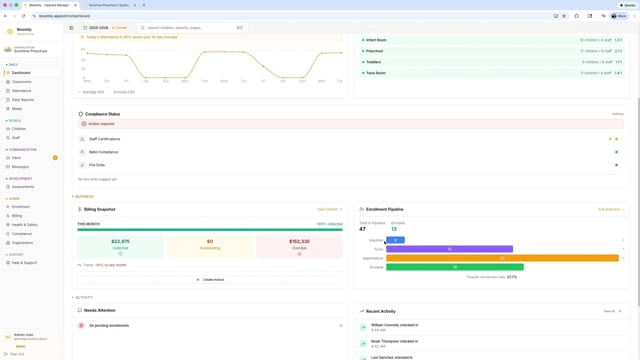640x360 pixels.
Task: Expand the pending enrollments item chevron
Action: coord(341,326)
